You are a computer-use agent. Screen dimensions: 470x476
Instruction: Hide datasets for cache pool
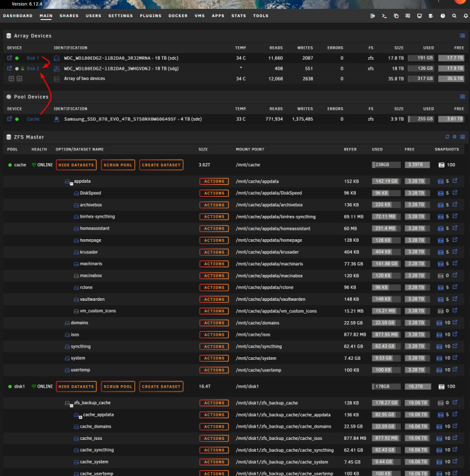(x=76, y=165)
